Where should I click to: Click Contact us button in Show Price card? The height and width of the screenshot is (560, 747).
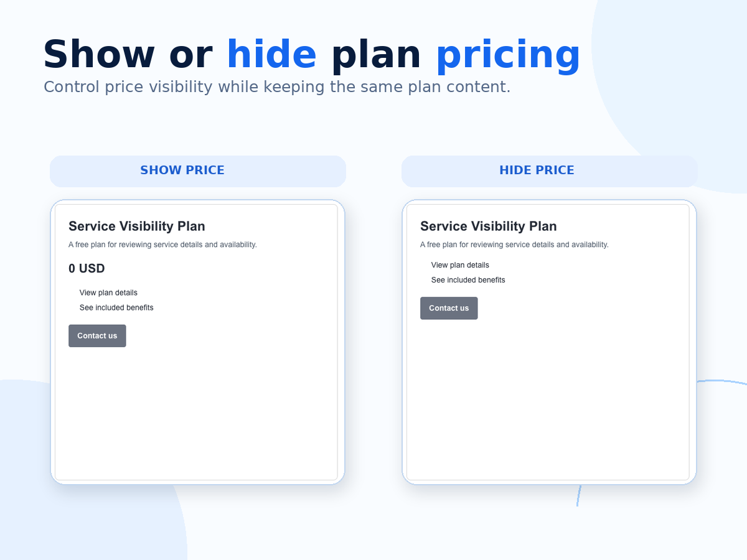97,336
